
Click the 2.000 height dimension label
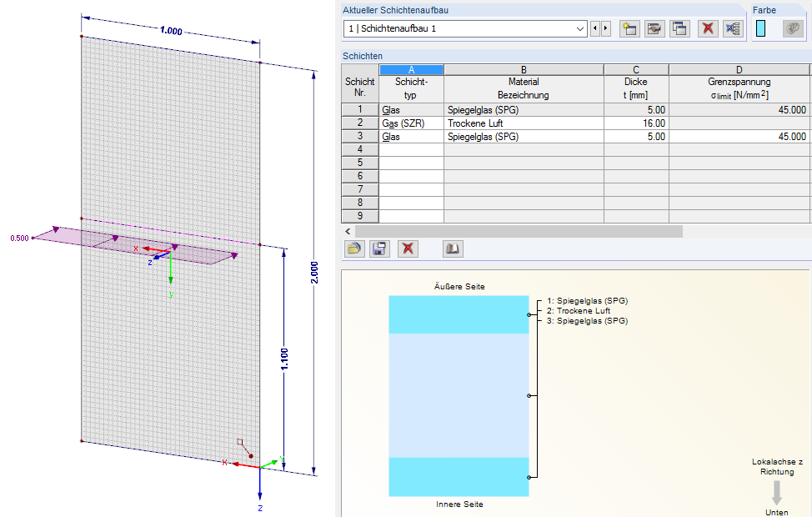coord(314,273)
